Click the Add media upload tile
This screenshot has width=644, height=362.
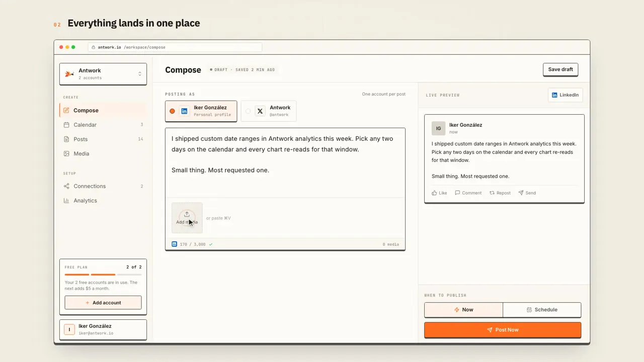point(187,218)
